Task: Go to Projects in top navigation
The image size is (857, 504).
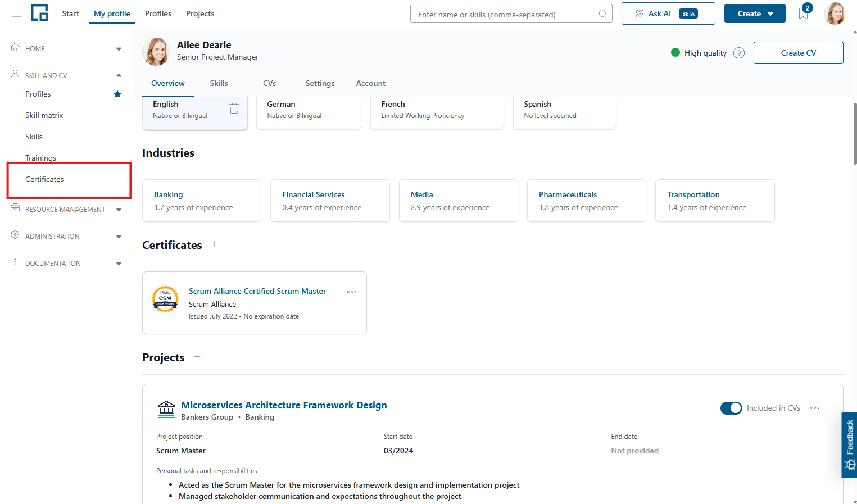Action: tap(200, 13)
